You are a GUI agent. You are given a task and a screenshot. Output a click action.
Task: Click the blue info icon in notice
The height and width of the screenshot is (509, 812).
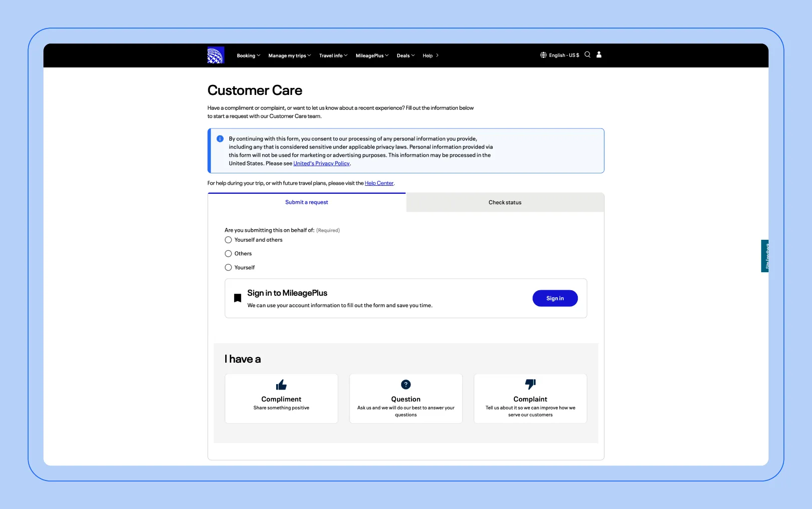click(x=220, y=139)
